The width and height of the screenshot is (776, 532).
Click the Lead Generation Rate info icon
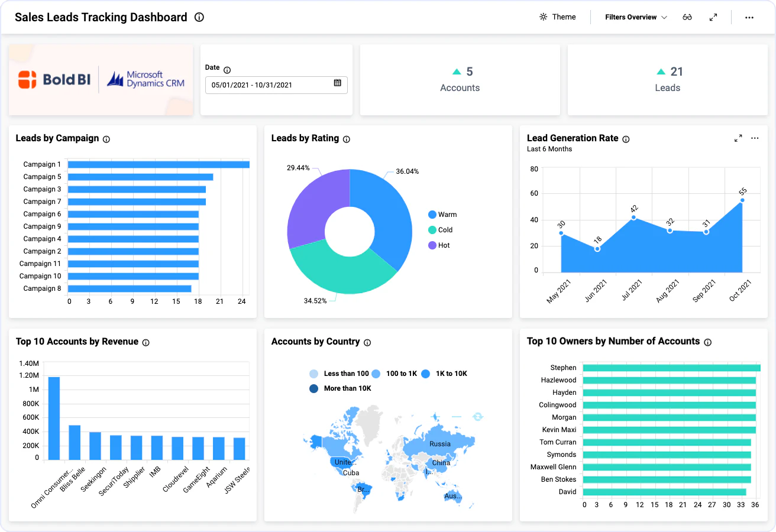tap(626, 140)
